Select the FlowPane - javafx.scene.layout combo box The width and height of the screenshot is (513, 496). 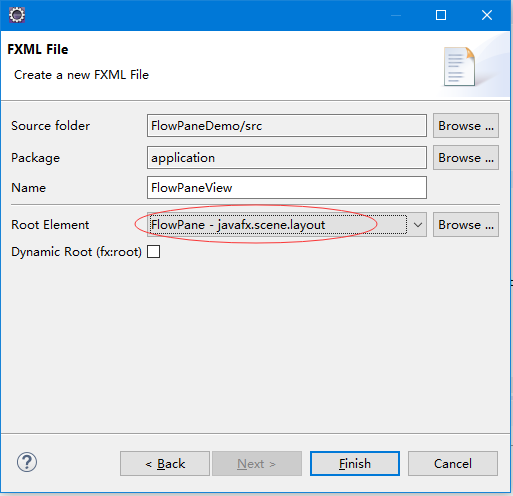tap(287, 225)
